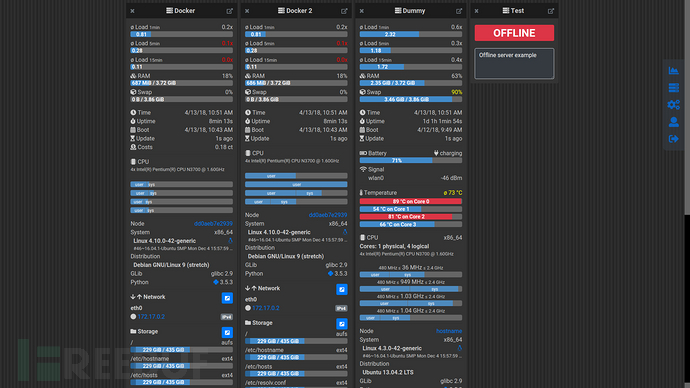690x388 pixels.
Task: Click the RAM icon in Docker panel
Action: click(x=133, y=76)
